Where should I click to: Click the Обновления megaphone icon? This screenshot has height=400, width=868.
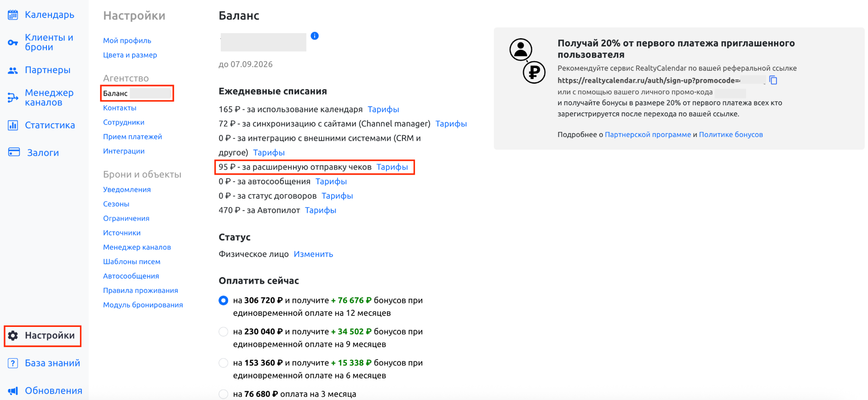coord(13,391)
